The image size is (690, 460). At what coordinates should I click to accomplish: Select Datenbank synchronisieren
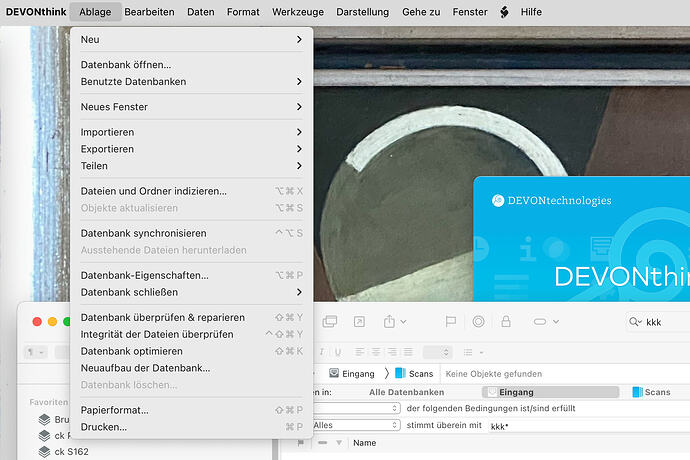(191, 233)
